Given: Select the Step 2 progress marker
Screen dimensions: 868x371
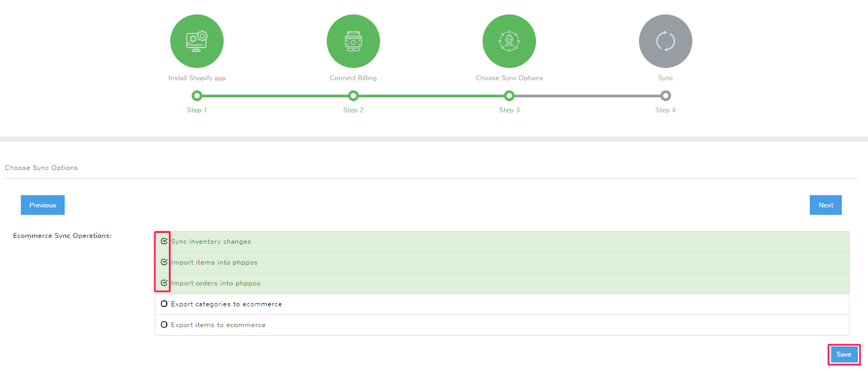Looking at the screenshot, I should click(x=353, y=96).
